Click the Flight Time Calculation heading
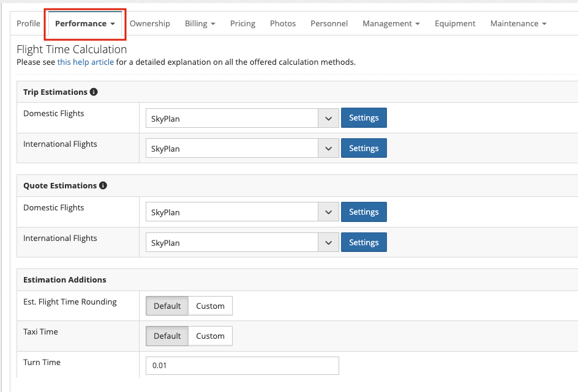Screen dimensions: 578x392 72,50
